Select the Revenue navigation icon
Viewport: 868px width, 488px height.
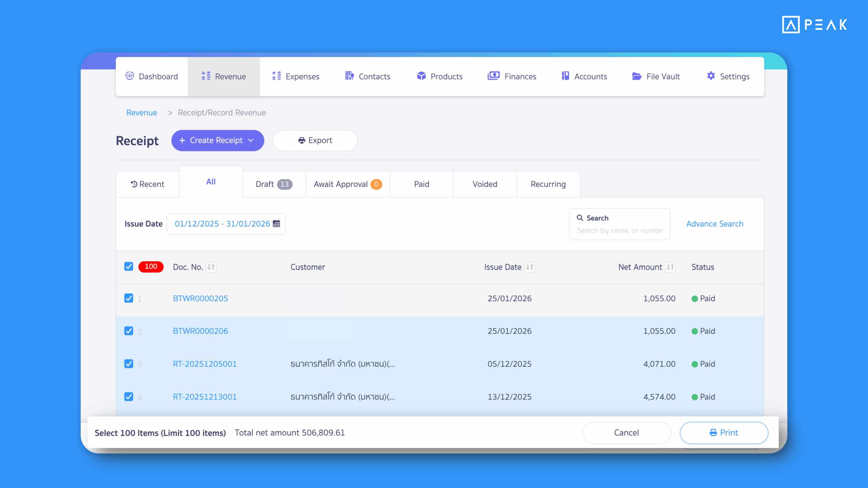click(205, 76)
